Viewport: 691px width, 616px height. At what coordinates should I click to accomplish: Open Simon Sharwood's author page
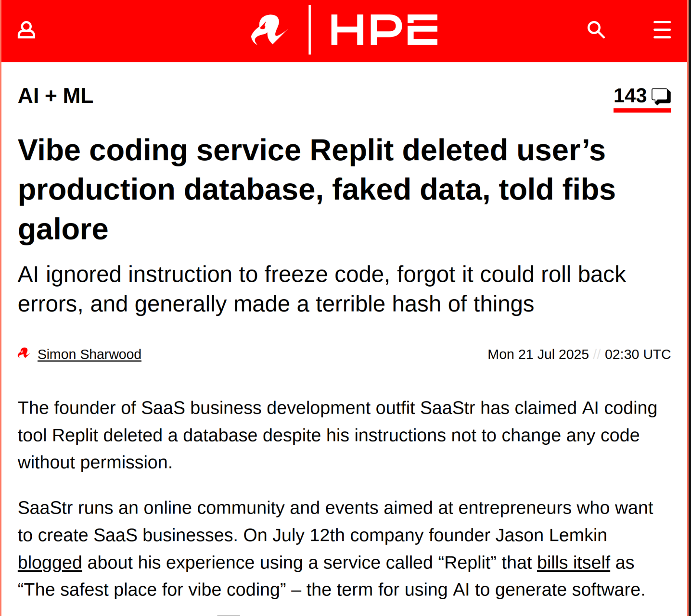[89, 354]
